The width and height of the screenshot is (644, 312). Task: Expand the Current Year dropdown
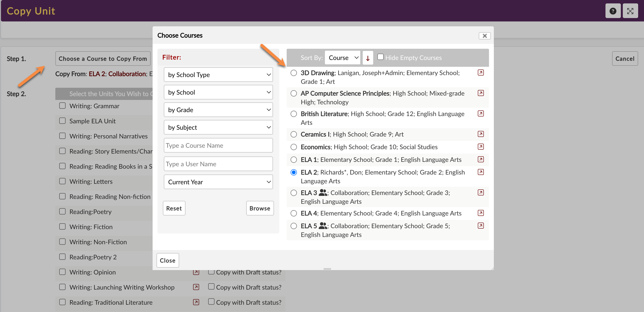pyautogui.click(x=218, y=182)
